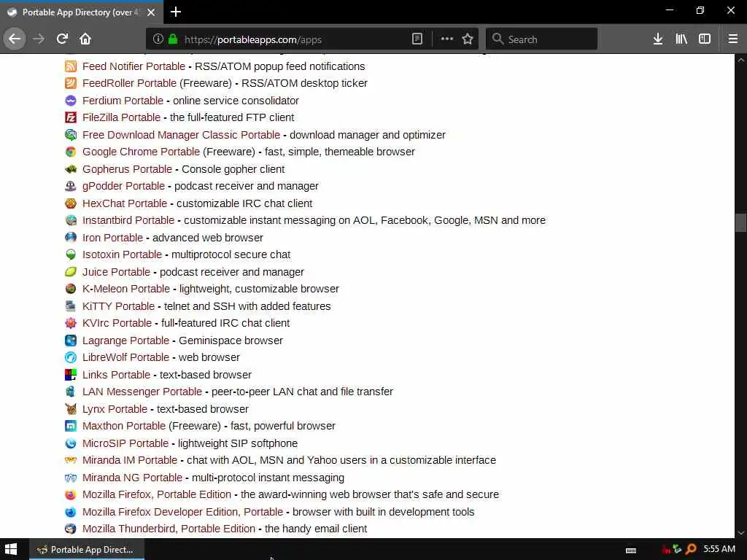Open LAN Messenger Portable link
This screenshot has height=560, width=747.
coord(142,392)
